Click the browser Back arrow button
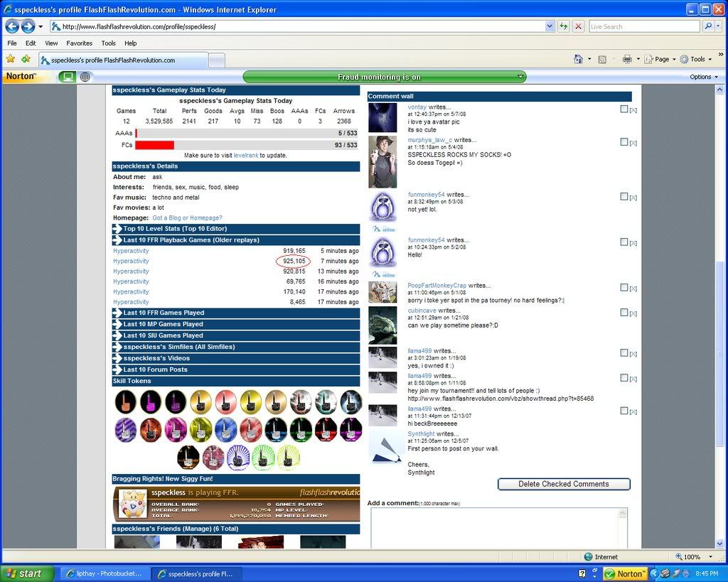The height and width of the screenshot is (582, 728). click(x=11, y=26)
